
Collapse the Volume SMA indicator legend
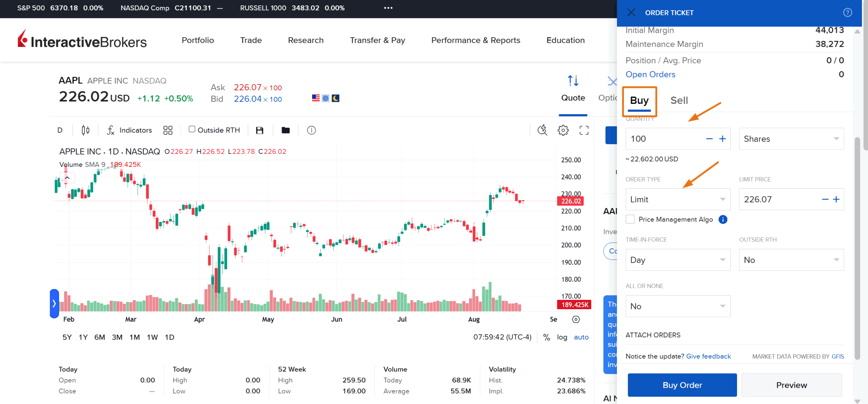[x=67, y=178]
